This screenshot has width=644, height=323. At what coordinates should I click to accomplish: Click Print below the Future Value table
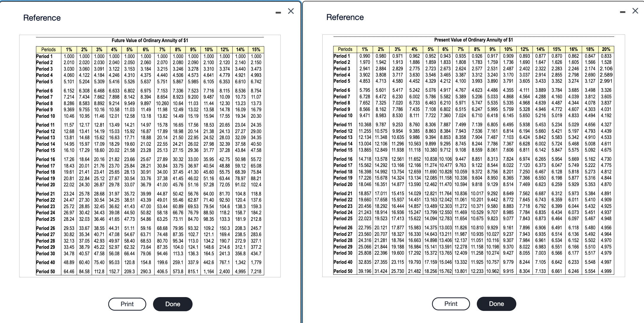[x=127, y=304]
